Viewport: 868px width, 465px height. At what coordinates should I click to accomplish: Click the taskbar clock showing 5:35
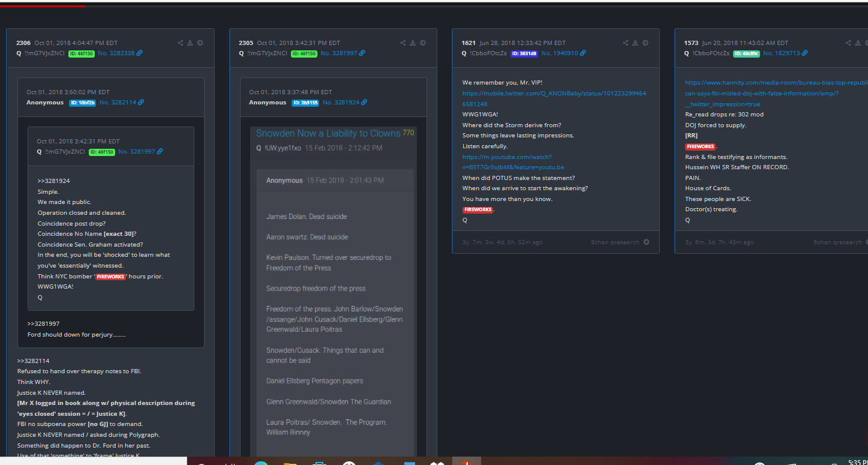click(x=857, y=462)
